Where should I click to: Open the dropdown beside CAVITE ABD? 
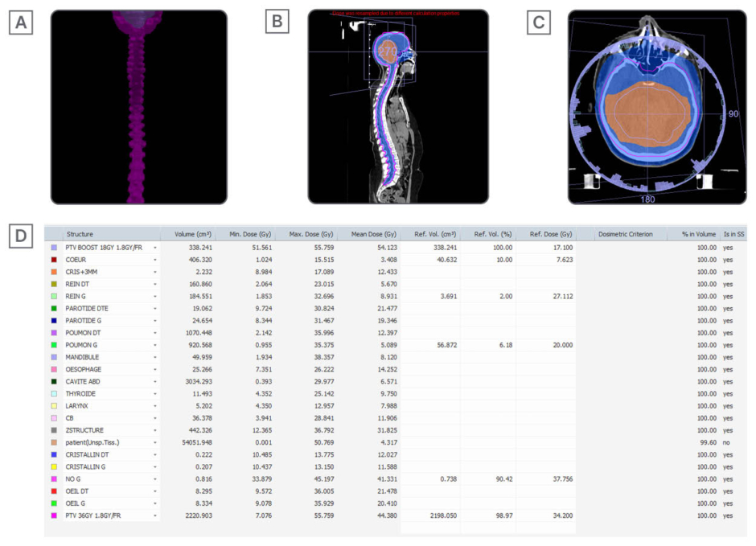tap(154, 382)
